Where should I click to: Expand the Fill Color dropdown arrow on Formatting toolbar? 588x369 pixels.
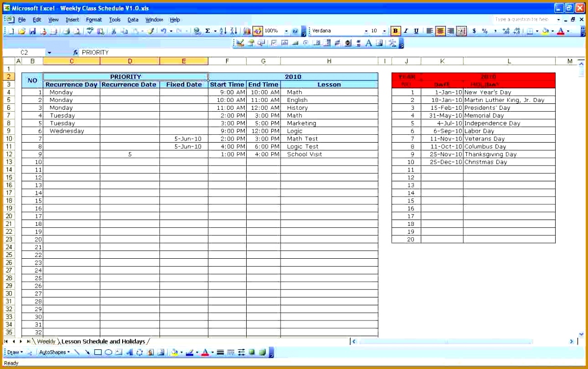(553, 31)
